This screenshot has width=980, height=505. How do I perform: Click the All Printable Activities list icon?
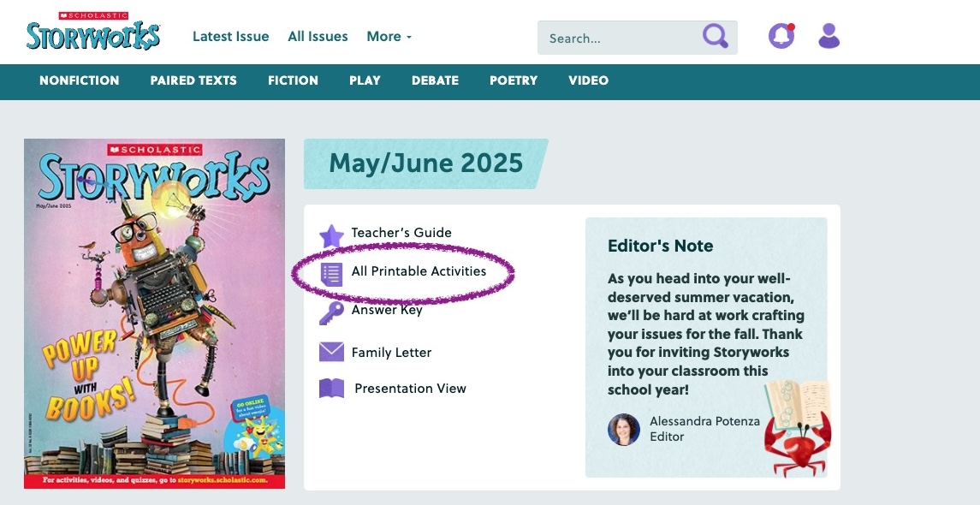331,273
